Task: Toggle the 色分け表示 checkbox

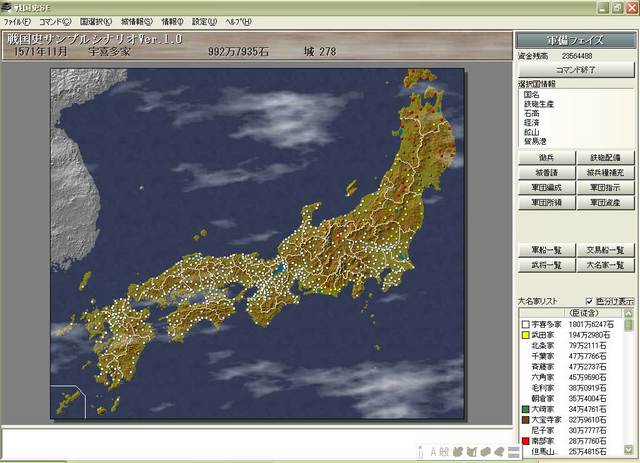Action: pyautogui.click(x=589, y=301)
